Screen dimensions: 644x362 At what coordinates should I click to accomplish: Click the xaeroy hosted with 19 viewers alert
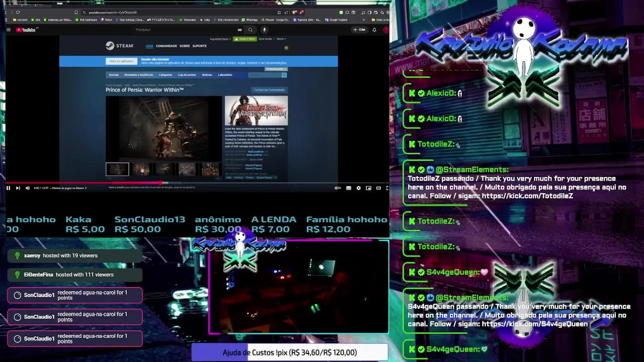(x=75, y=255)
